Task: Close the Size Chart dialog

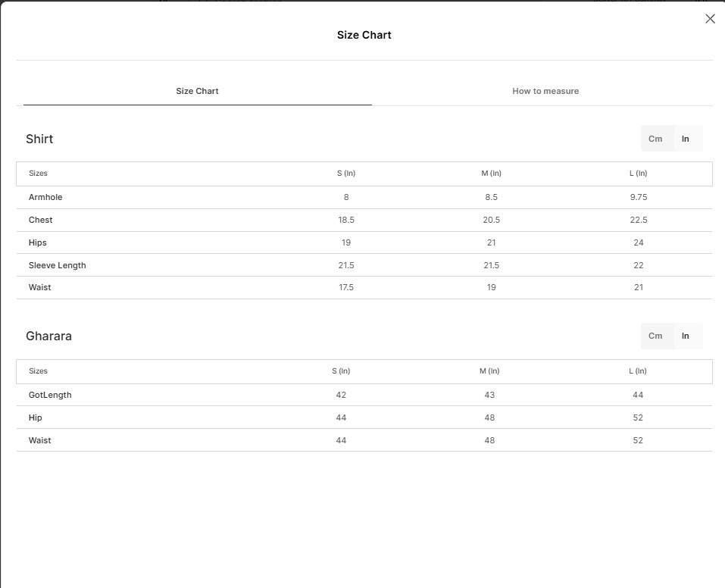Action: click(x=710, y=18)
